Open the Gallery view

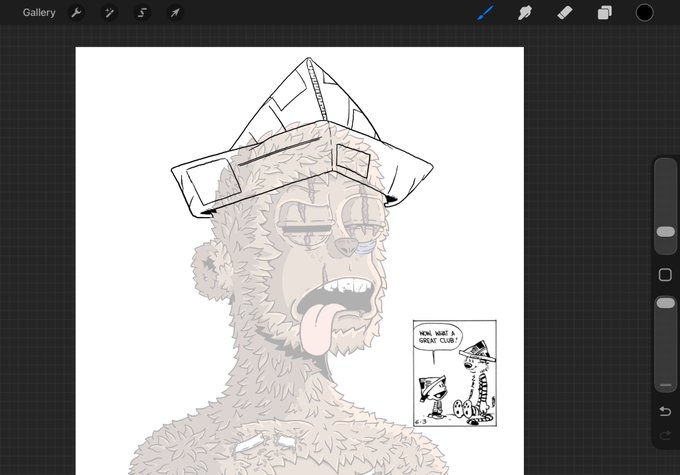39,13
